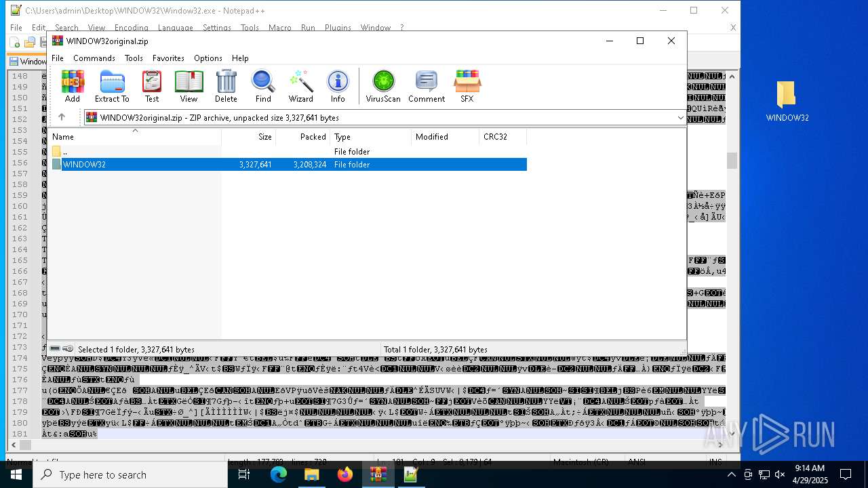Launch the Wizard tool

click(x=301, y=86)
